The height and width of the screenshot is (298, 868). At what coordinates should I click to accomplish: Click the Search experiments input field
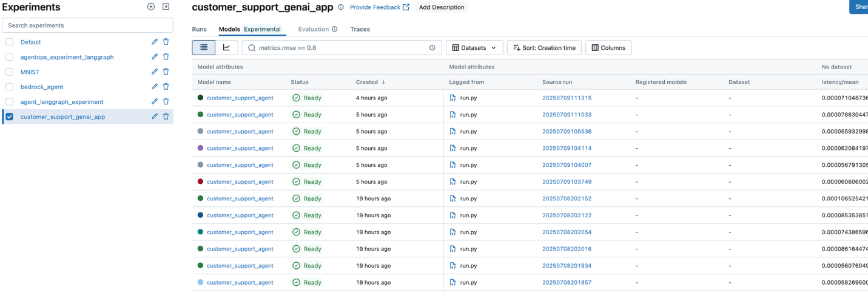point(87,25)
